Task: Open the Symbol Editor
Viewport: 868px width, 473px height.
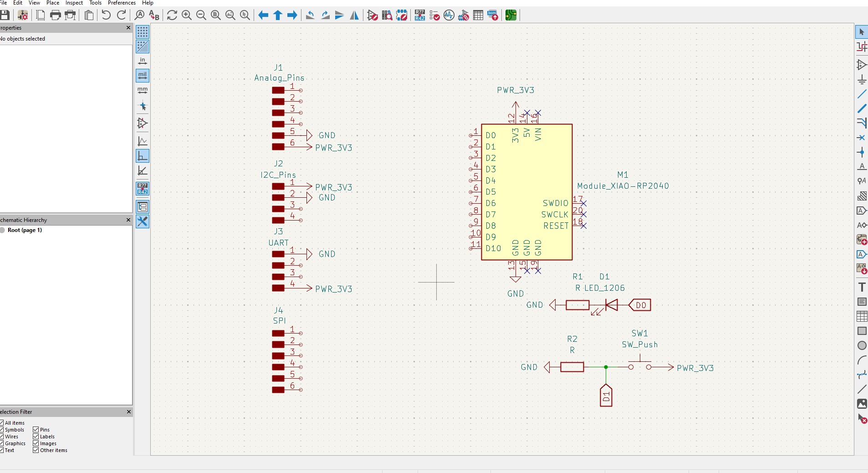Action: pos(373,15)
